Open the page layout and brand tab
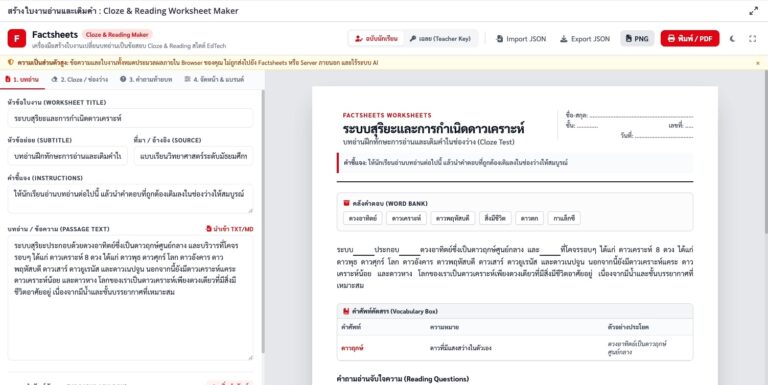 214,79
